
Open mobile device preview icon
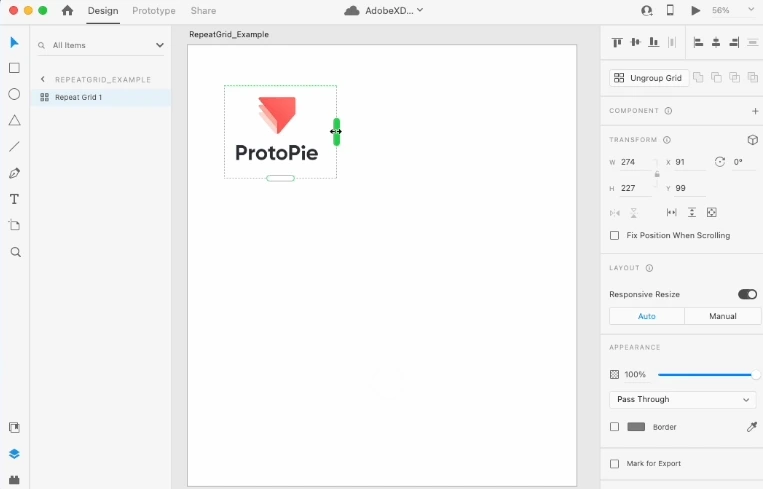[670, 10]
